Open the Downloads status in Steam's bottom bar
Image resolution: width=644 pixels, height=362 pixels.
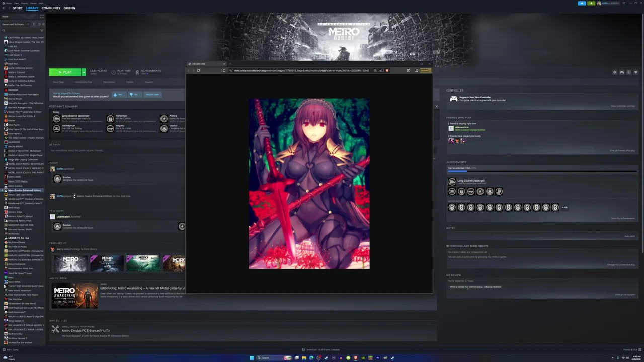pos(321,350)
